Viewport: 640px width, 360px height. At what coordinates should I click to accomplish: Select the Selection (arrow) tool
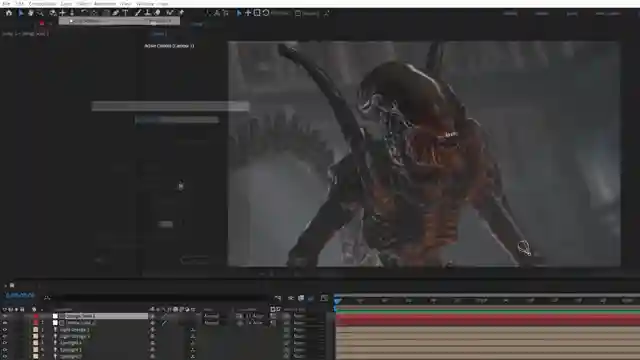(x=21, y=13)
